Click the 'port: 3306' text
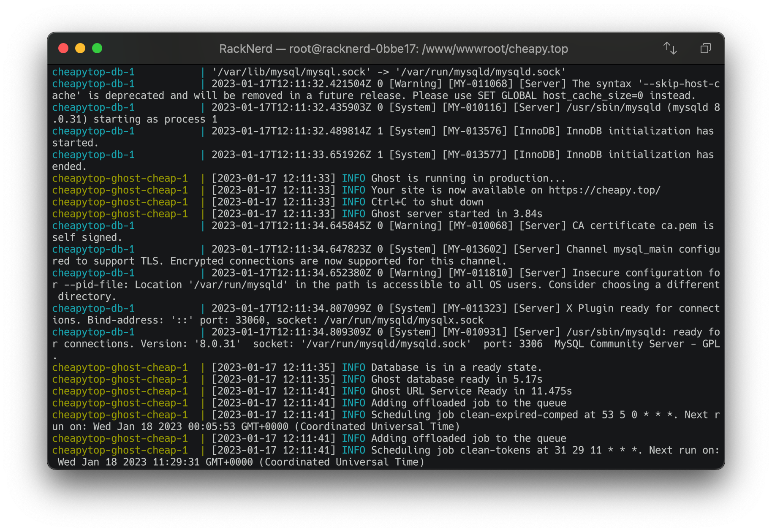772x532 pixels. (x=513, y=344)
